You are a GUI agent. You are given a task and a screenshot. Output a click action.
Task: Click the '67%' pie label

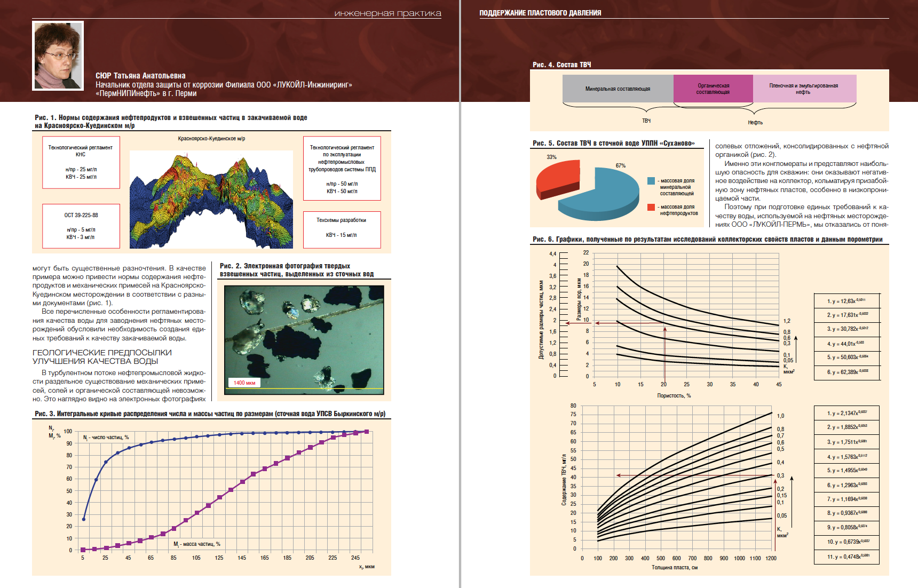coord(621,165)
